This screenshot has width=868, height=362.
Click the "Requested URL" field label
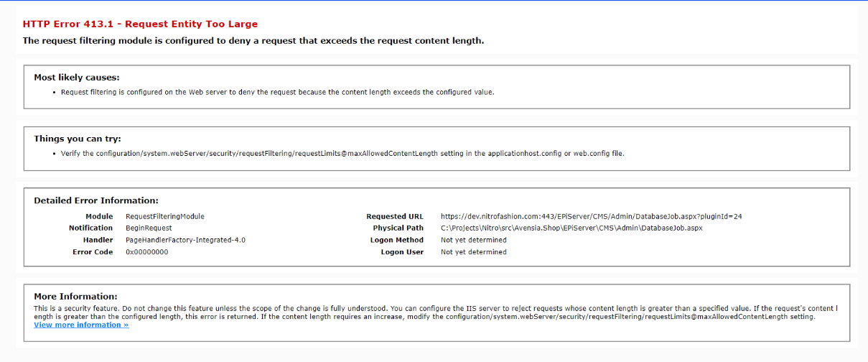point(395,216)
